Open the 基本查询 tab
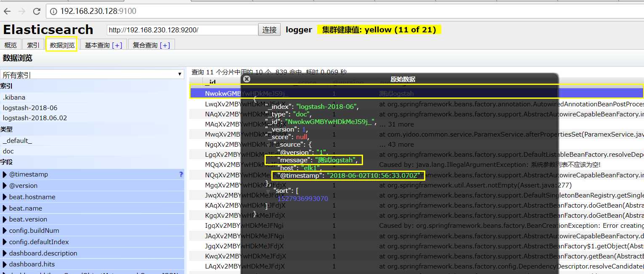 (x=97, y=45)
